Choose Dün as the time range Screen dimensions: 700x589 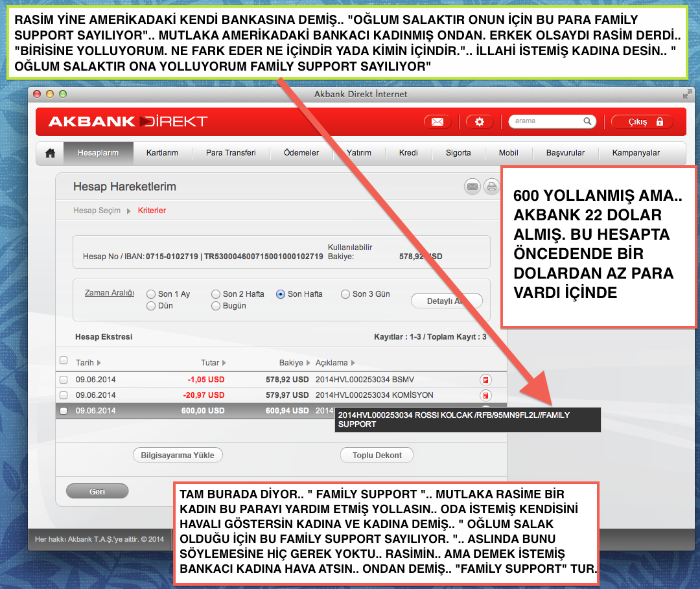[151, 306]
